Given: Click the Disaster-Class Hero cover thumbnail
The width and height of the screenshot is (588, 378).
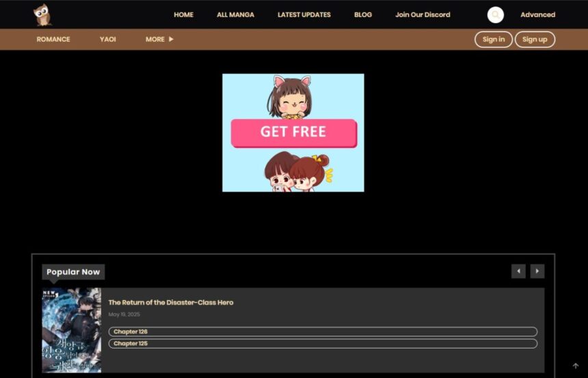Looking at the screenshot, I should pyautogui.click(x=72, y=330).
